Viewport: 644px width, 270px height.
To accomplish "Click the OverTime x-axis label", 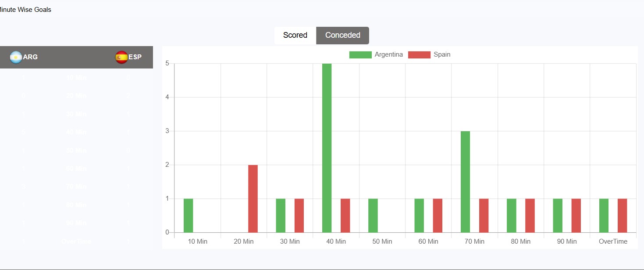I will [x=613, y=241].
